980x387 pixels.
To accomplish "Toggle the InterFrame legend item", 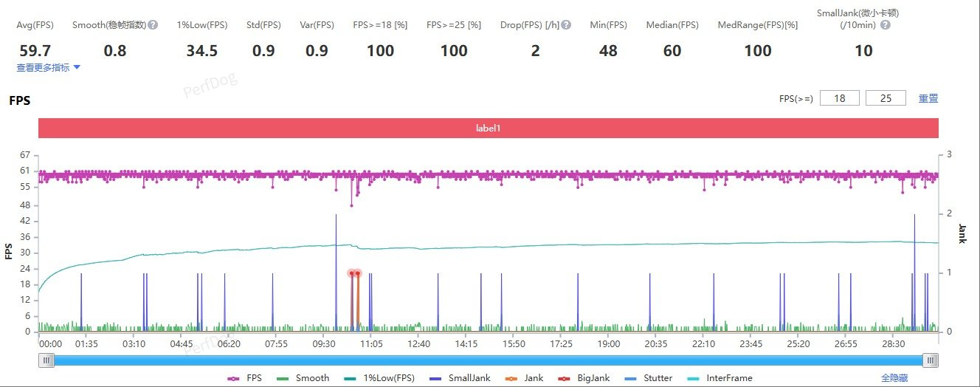I will (x=720, y=378).
